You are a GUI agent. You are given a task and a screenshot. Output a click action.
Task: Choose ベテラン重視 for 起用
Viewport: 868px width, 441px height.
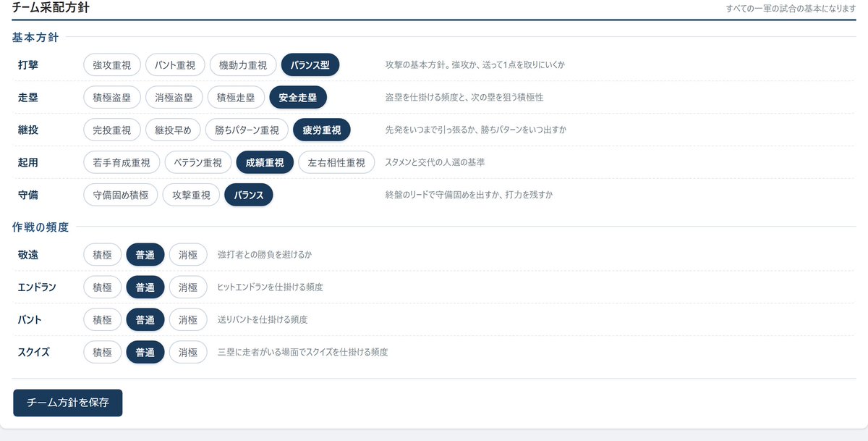[198, 162]
